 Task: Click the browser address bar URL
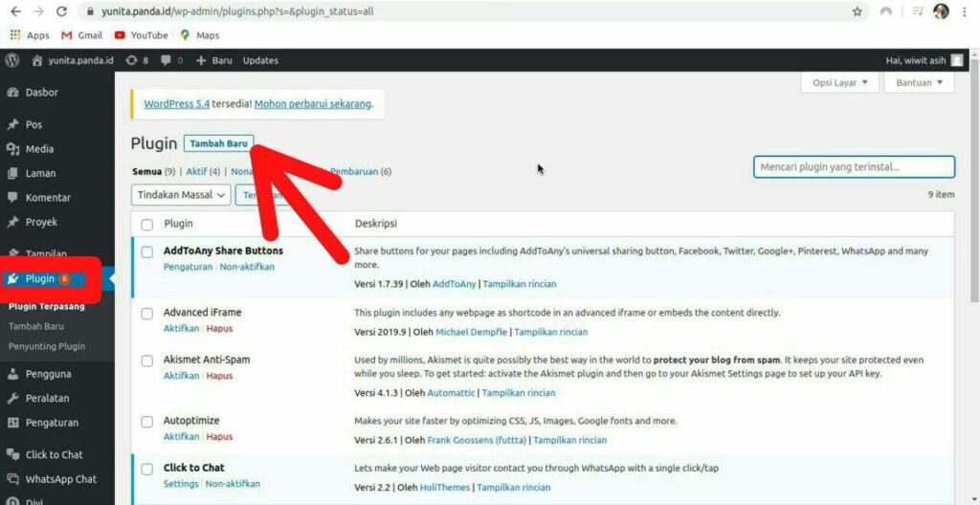click(237, 11)
